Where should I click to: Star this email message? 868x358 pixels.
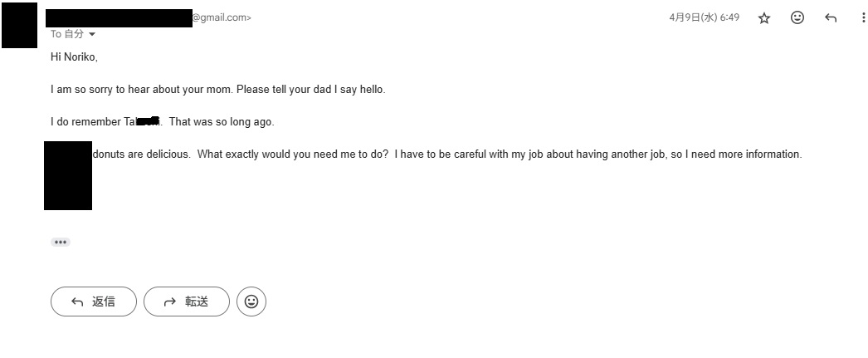click(764, 17)
